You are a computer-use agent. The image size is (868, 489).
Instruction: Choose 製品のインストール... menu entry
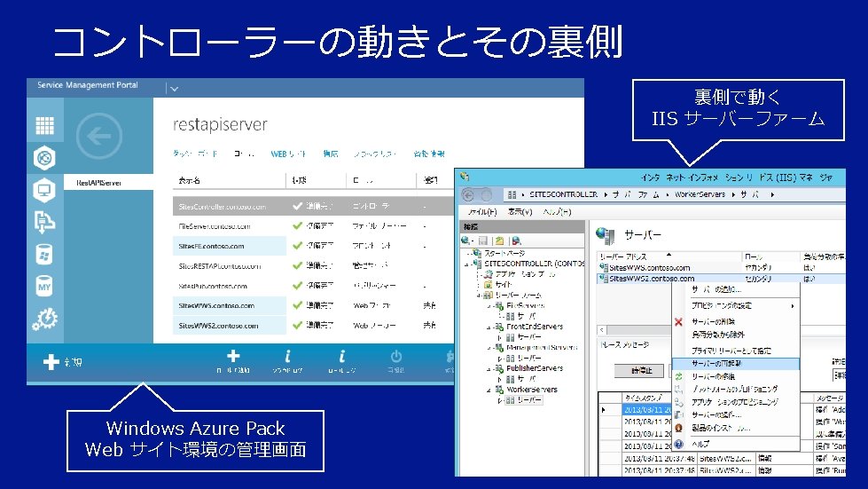coord(736,428)
